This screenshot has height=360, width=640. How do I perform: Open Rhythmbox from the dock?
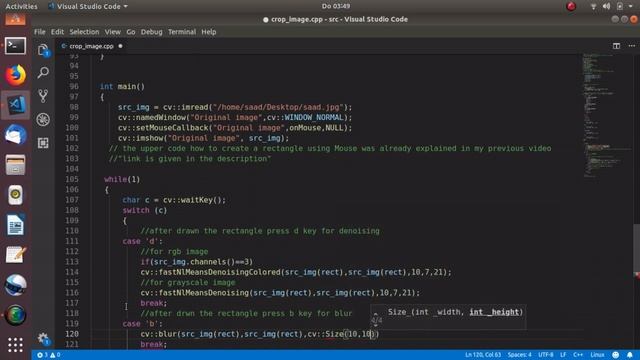click(x=16, y=195)
